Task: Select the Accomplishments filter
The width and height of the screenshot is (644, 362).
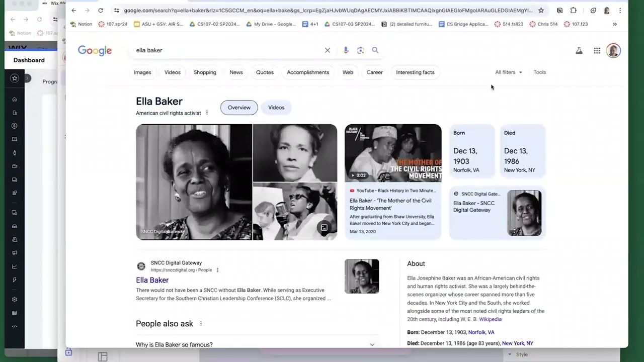Action: click(x=308, y=72)
